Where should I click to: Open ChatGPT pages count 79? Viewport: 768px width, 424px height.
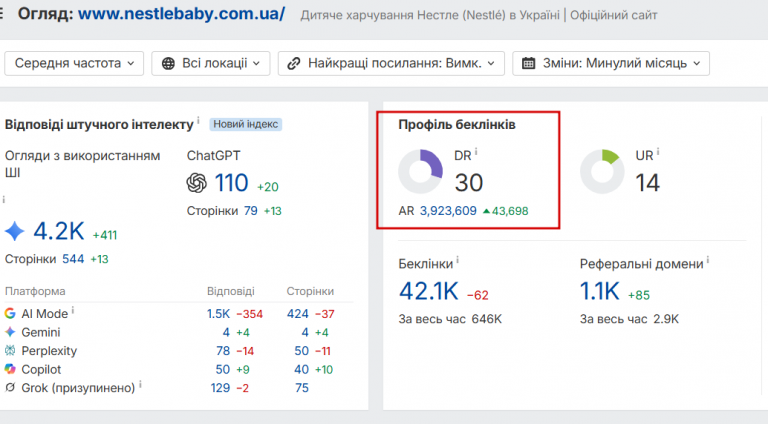[251, 211]
